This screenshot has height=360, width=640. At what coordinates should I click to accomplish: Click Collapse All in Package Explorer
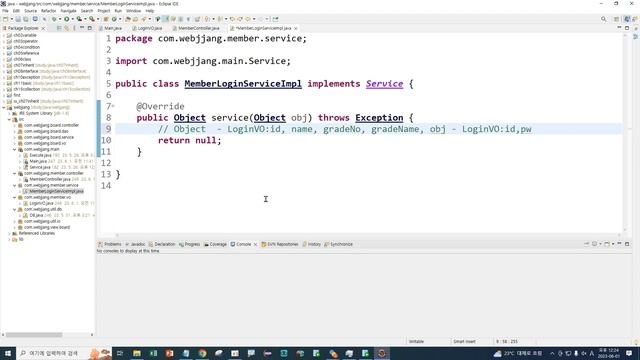click(59, 28)
